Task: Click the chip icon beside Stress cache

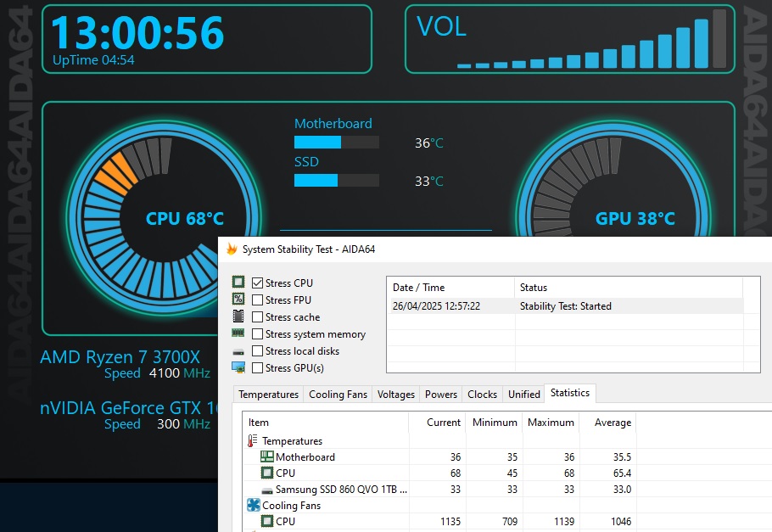Action: (x=238, y=316)
